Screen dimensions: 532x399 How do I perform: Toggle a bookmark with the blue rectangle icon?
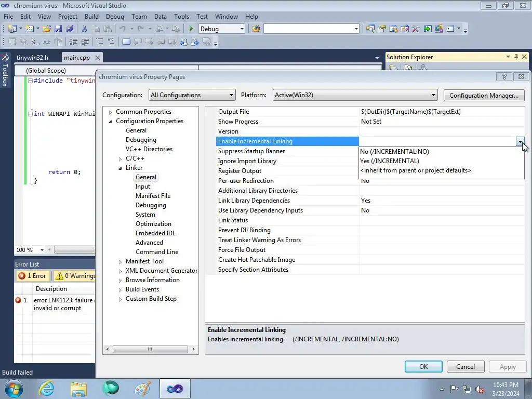point(126,42)
